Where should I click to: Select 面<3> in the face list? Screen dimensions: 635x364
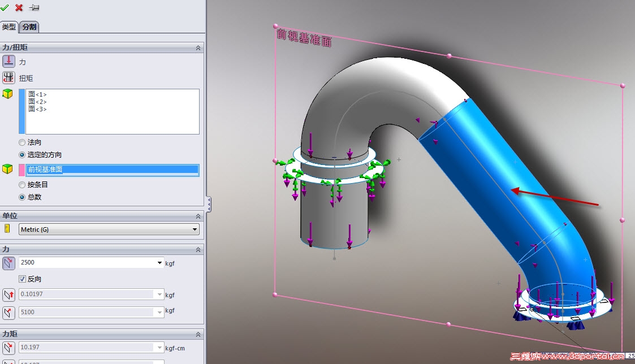point(37,109)
